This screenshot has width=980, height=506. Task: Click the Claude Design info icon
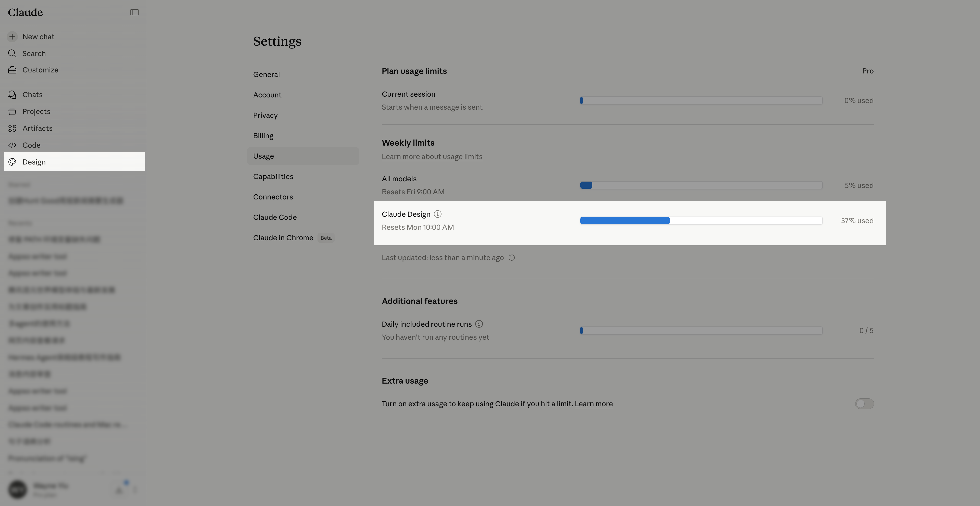pyautogui.click(x=437, y=214)
